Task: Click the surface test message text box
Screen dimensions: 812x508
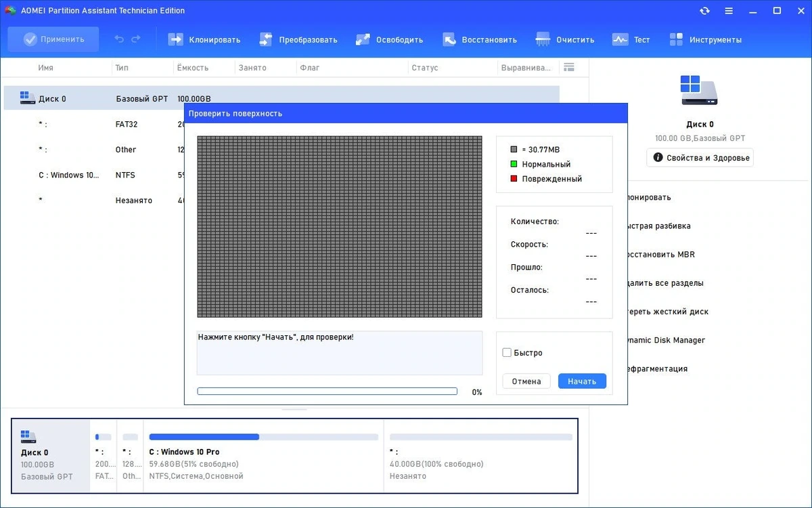Action: [x=340, y=353]
